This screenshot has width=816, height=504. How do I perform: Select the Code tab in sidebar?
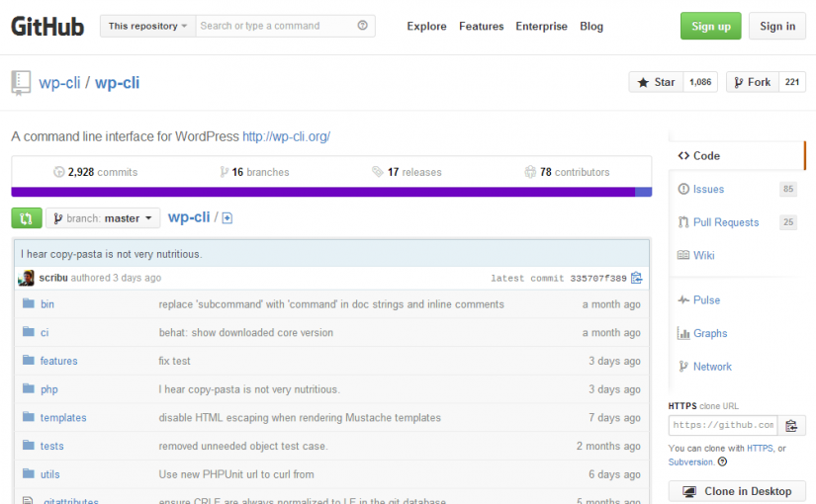[x=737, y=155]
